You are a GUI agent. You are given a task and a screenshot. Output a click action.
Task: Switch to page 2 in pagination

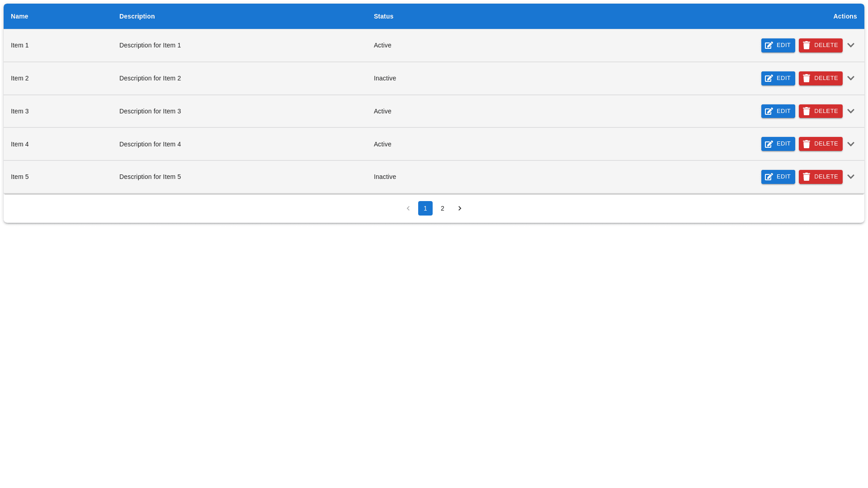coord(443,208)
